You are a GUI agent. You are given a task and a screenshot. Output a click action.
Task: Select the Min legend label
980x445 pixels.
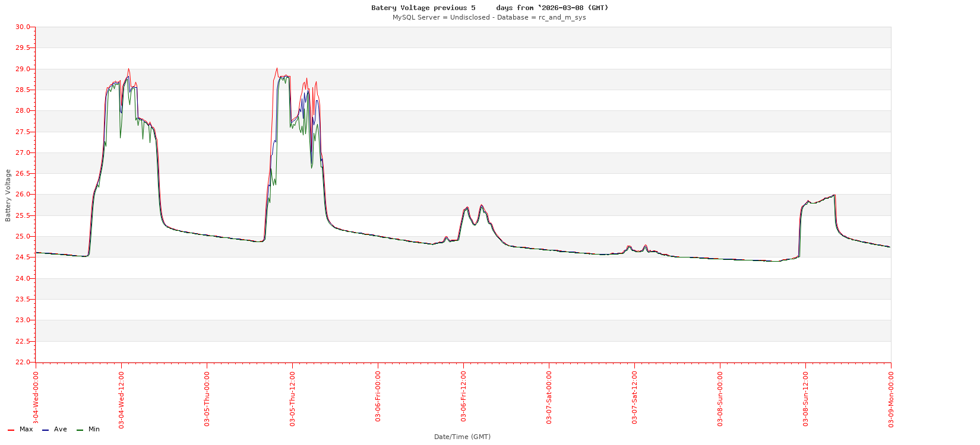click(x=94, y=429)
